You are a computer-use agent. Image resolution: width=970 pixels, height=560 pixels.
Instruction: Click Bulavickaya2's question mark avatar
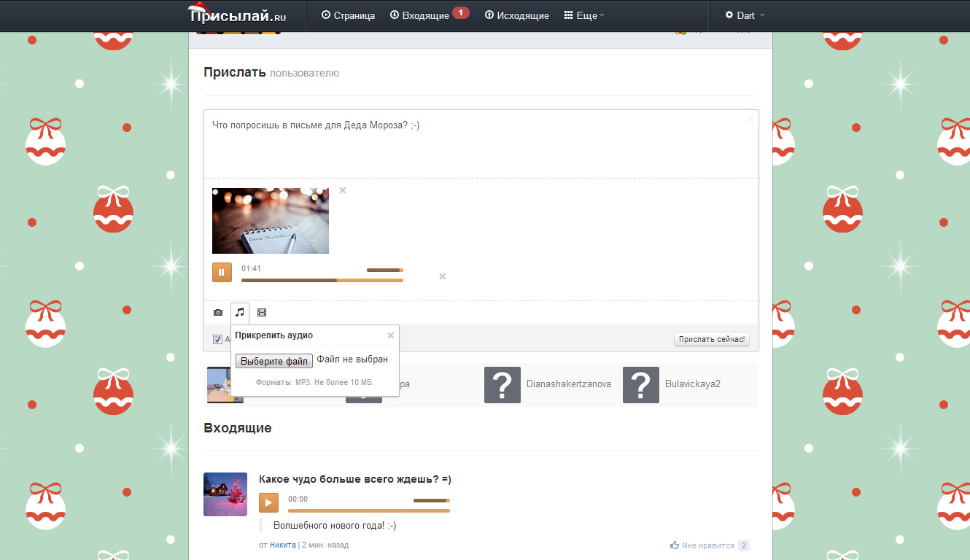641,385
